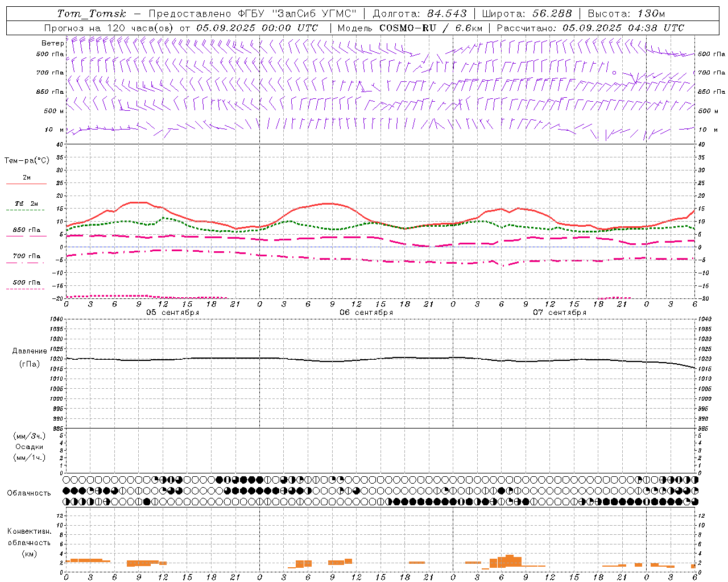728x582 pixels.
Task: Click 'Рассчитано: 05.09.2025 04:38 UTC' timestamp
Action: pos(590,28)
